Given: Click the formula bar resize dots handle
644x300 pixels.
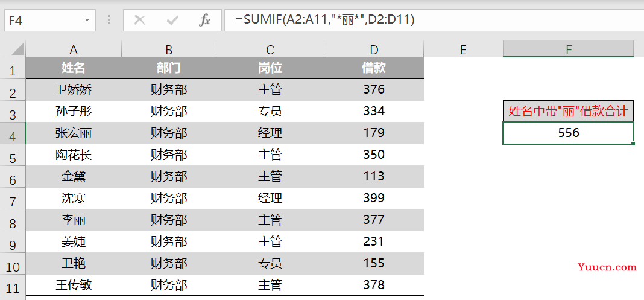Looking at the screenshot, I should point(109,20).
